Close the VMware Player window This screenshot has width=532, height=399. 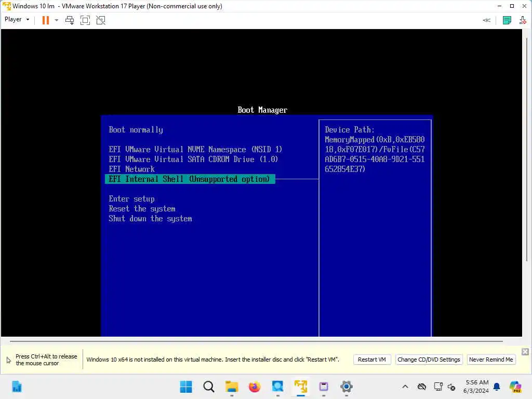pos(524,6)
